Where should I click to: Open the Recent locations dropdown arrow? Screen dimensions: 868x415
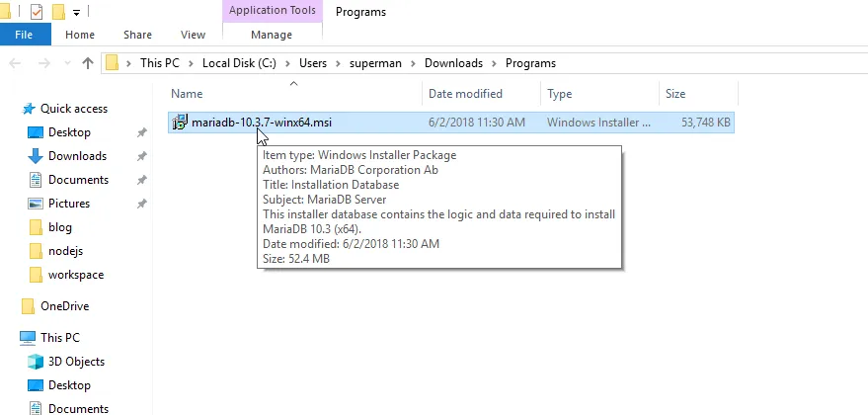(x=67, y=63)
